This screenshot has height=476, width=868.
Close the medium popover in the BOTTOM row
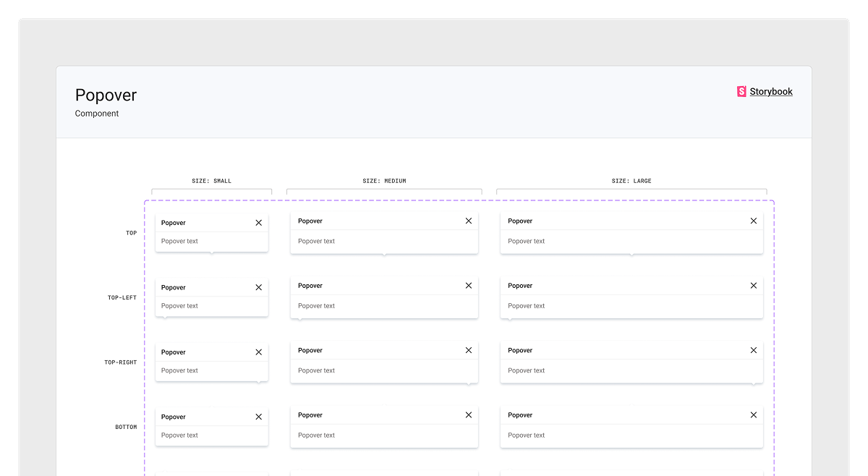pyautogui.click(x=469, y=415)
